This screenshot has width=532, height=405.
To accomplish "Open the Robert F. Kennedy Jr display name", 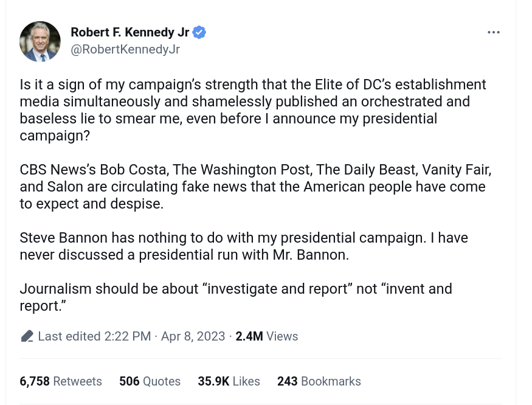I will (x=130, y=32).
